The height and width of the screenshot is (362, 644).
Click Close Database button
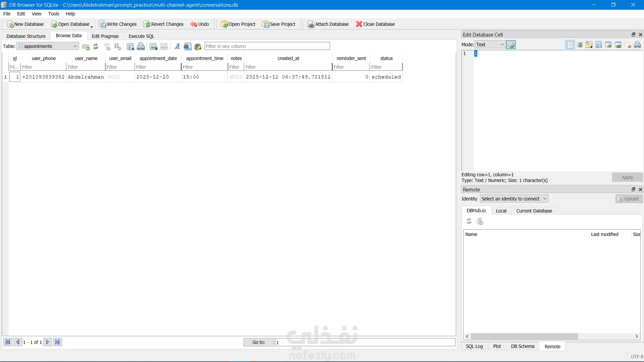pyautogui.click(x=375, y=24)
